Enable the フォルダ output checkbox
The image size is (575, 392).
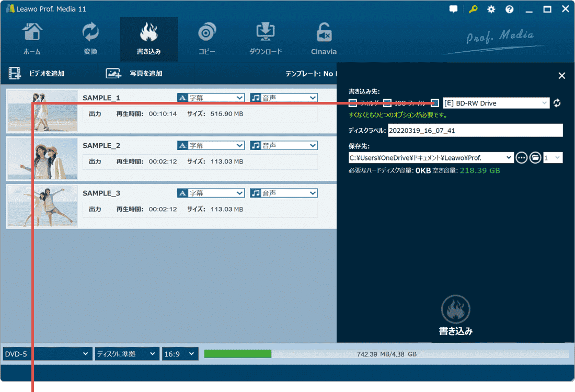click(x=353, y=103)
